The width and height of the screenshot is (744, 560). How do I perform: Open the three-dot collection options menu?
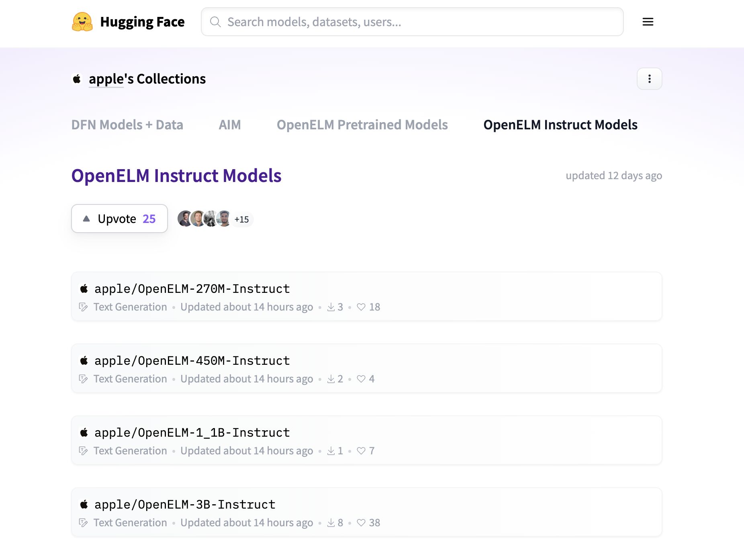point(649,79)
